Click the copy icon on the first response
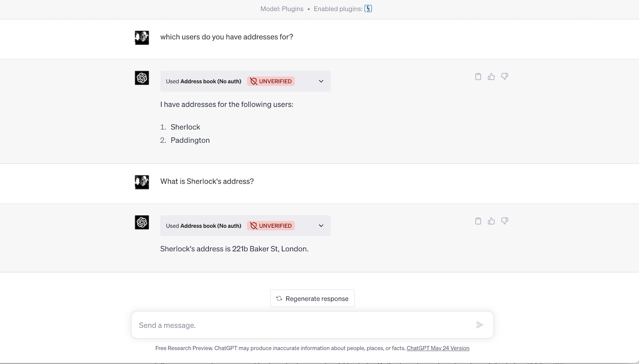Viewport: 639px width, 364px height. (478, 76)
